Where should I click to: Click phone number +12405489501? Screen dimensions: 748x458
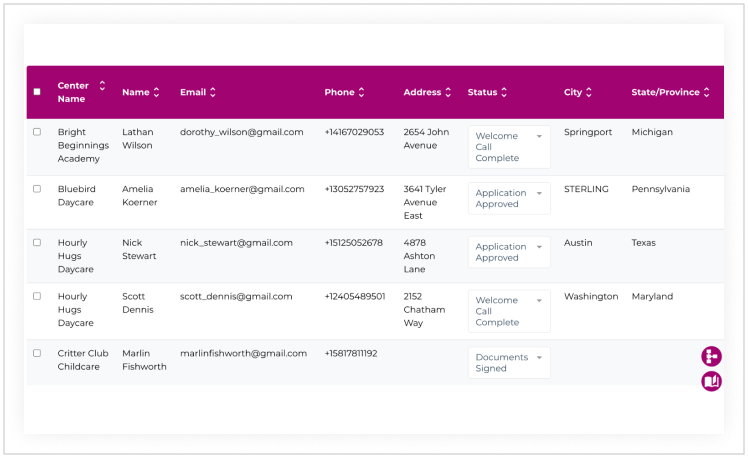click(x=354, y=296)
